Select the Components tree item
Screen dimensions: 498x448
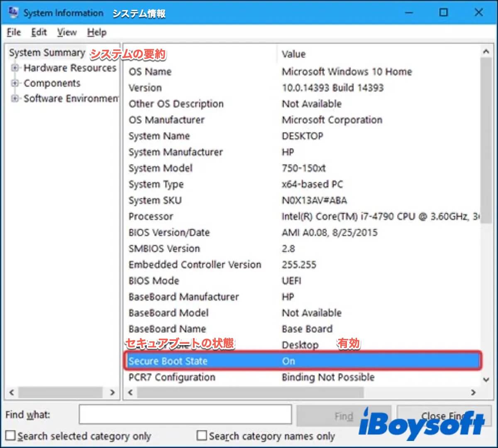click(x=52, y=83)
